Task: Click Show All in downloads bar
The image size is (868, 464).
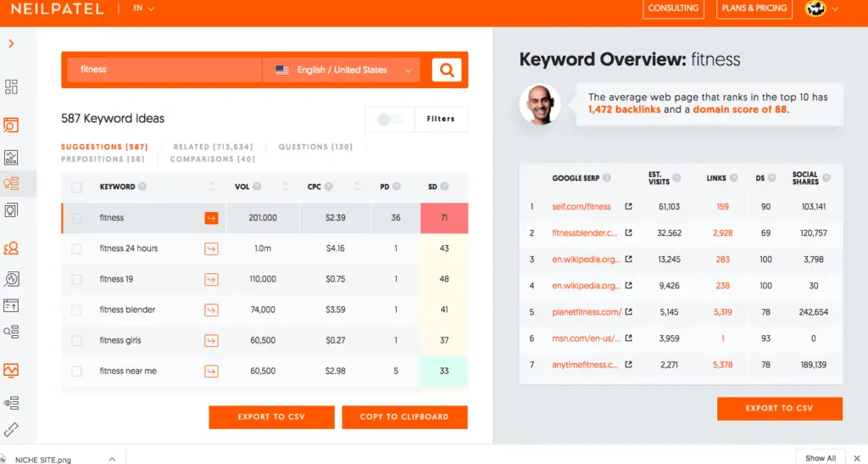Action: click(821, 458)
